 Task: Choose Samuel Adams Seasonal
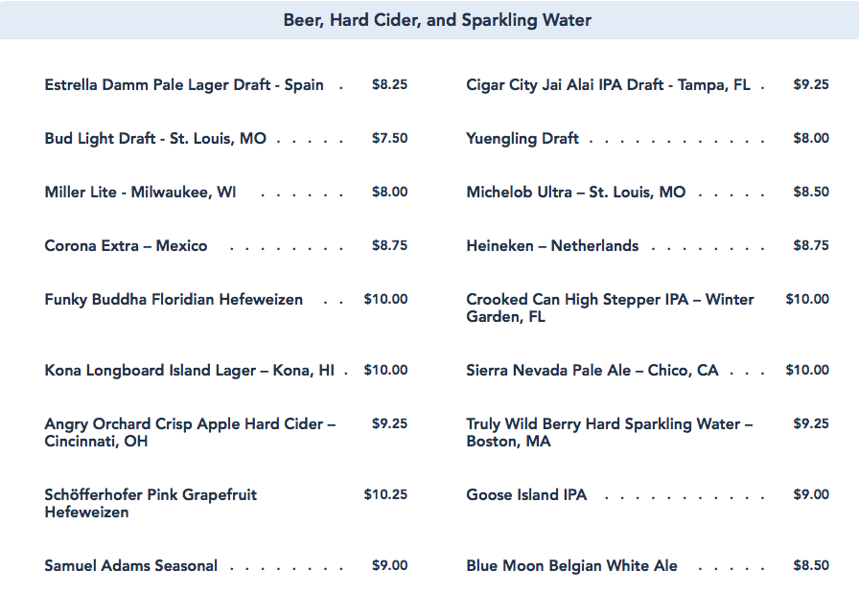[131, 565]
